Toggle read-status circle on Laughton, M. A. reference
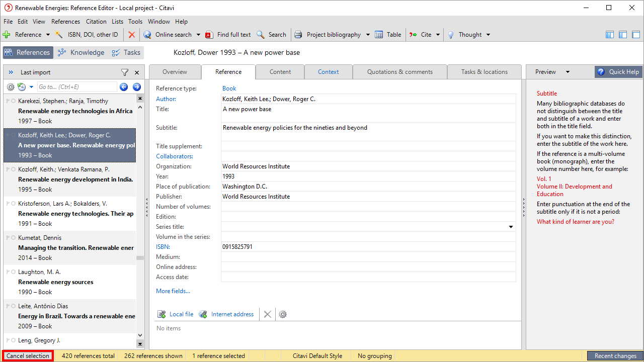 pyautogui.click(x=13, y=272)
